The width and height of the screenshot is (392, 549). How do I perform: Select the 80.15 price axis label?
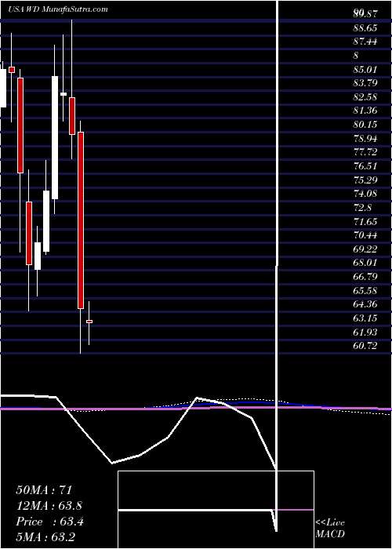click(365, 125)
